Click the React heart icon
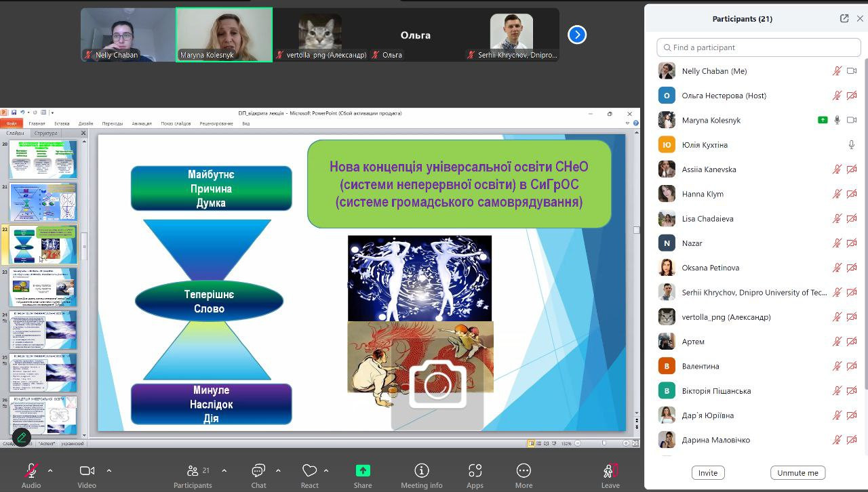 coord(310,471)
